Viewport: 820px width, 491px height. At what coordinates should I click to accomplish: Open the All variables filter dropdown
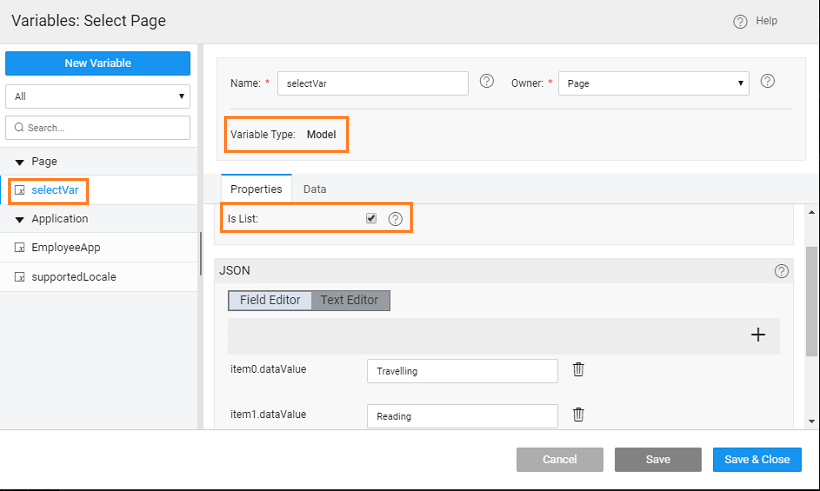click(x=98, y=97)
